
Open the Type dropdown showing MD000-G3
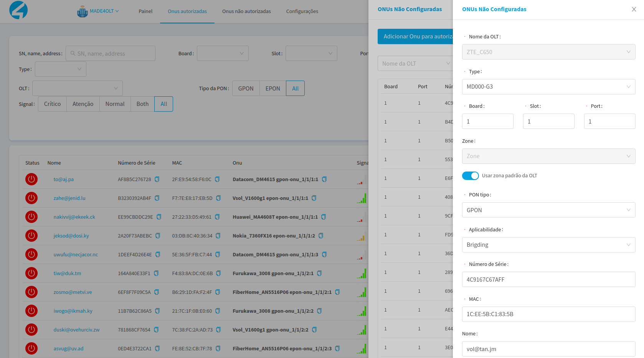(x=548, y=87)
